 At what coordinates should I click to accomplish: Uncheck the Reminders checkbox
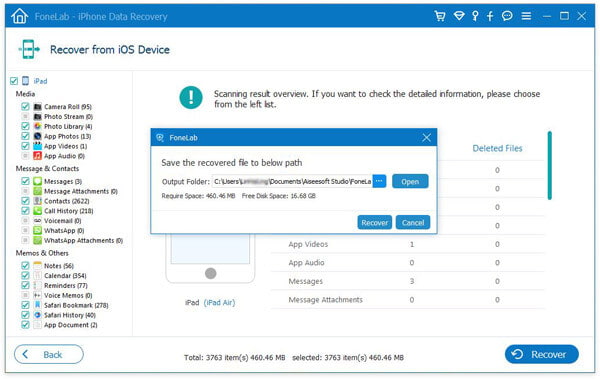(25, 285)
